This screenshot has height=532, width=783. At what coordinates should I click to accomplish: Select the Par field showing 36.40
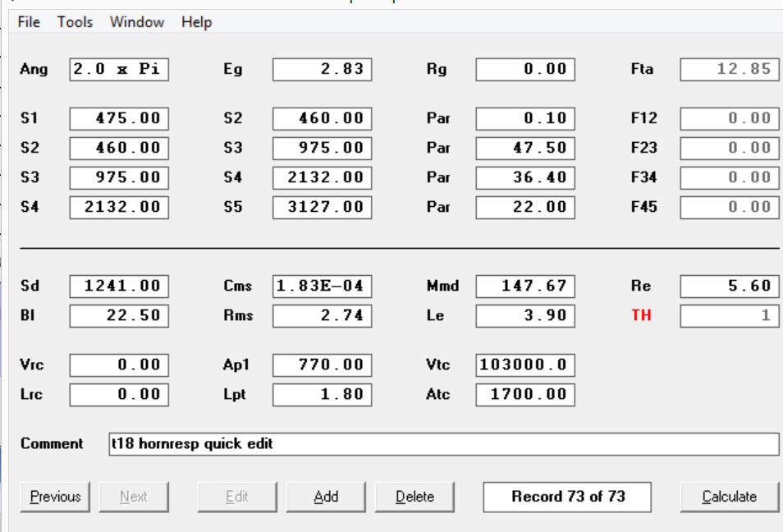tap(525, 178)
